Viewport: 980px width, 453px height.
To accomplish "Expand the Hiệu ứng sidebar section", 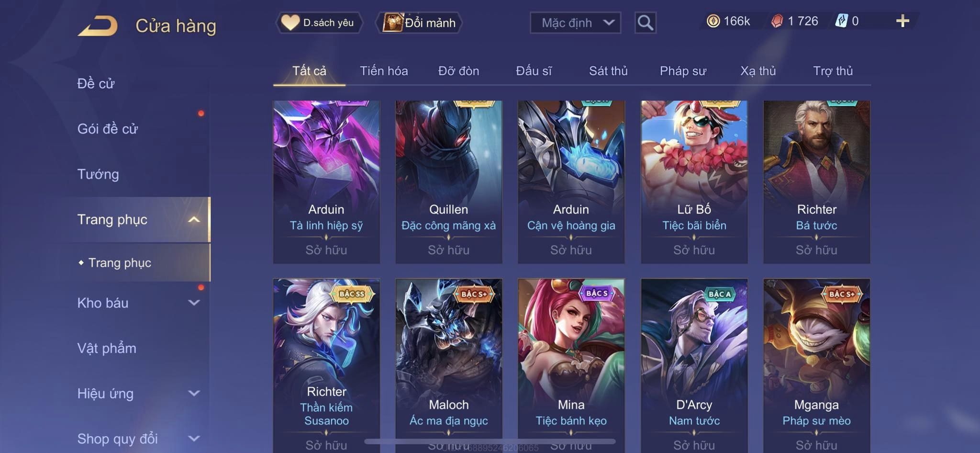I will 194,393.
